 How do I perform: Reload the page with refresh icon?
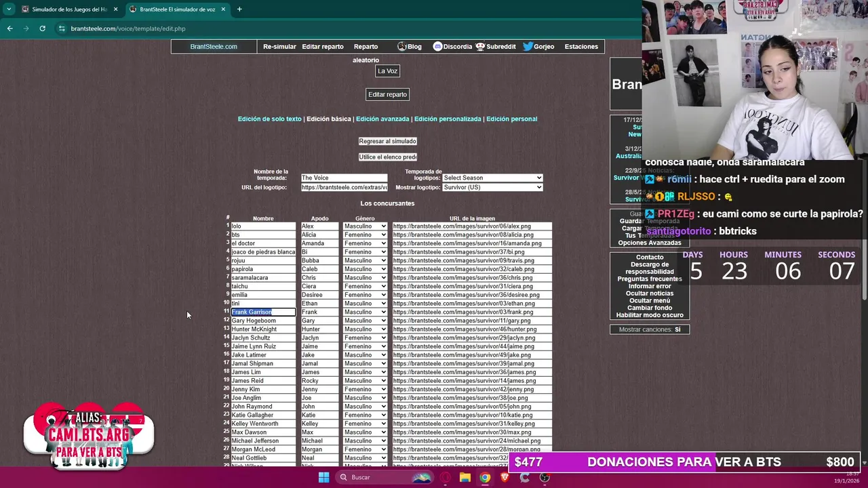coord(42,28)
